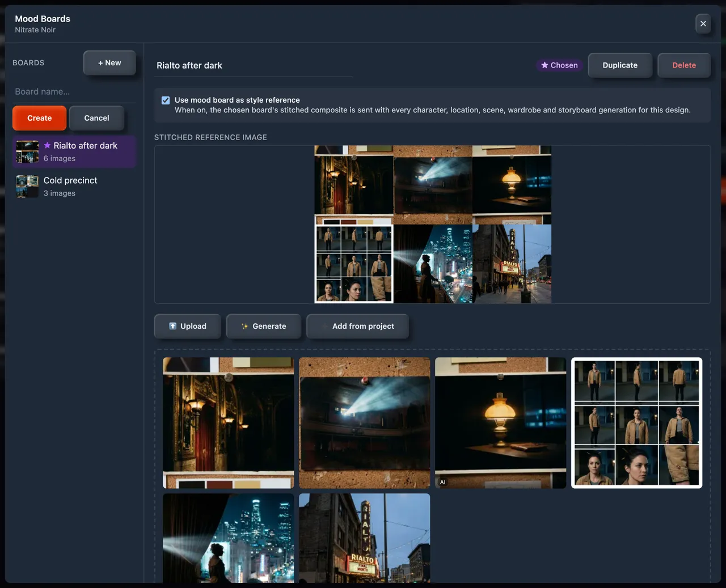Image resolution: width=726 pixels, height=588 pixels.
Task: Click the STITCHED REFERENCE IMAGE label
Action: pos(210,137)
